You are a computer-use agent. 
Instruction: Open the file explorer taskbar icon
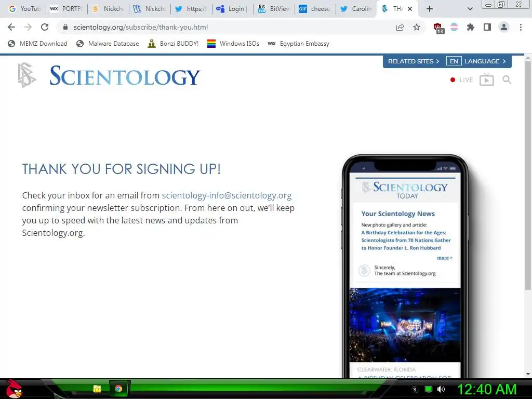tap(97, 389)
